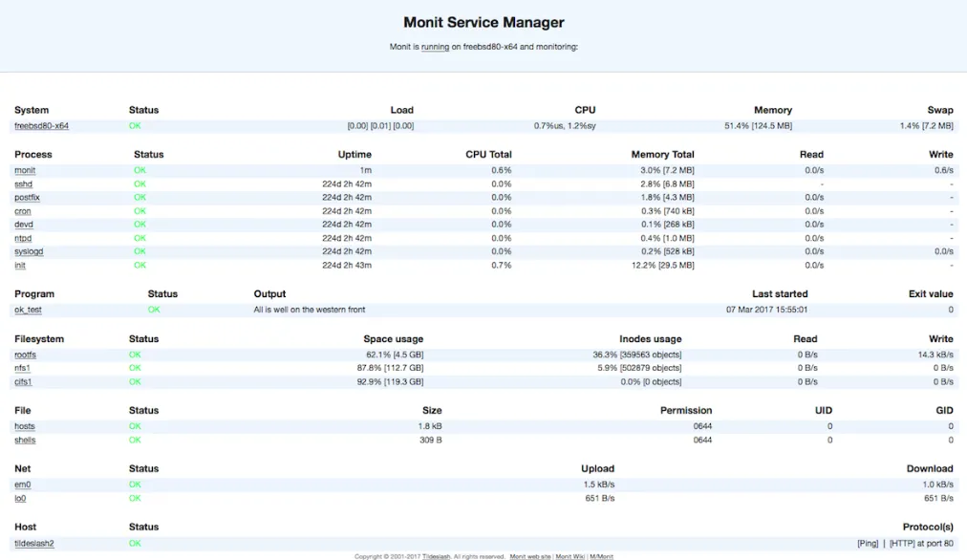
Task: Click monit memory 3.0% [7.2 MB]
Action: [667, 170]
